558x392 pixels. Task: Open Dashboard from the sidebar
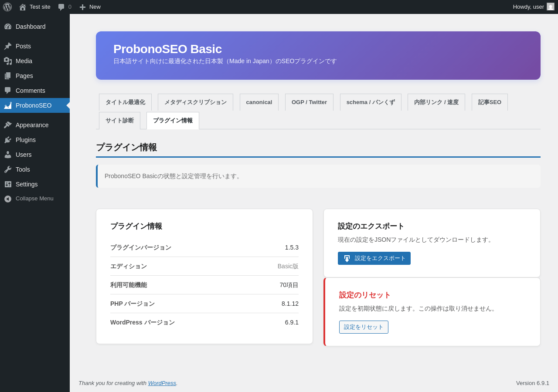point(31,27)
